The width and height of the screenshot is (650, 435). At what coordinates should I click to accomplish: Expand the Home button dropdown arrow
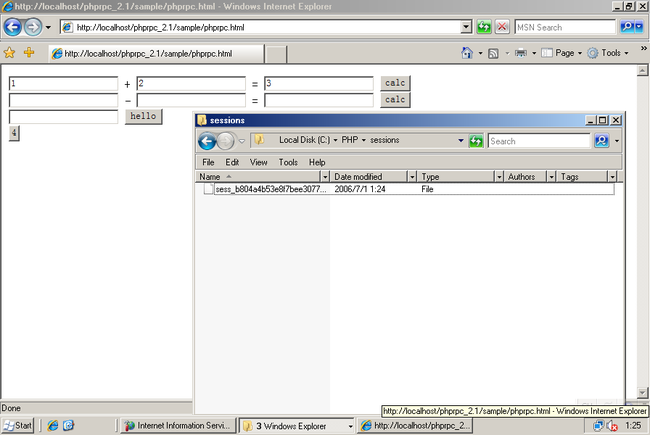pos(480,53)
